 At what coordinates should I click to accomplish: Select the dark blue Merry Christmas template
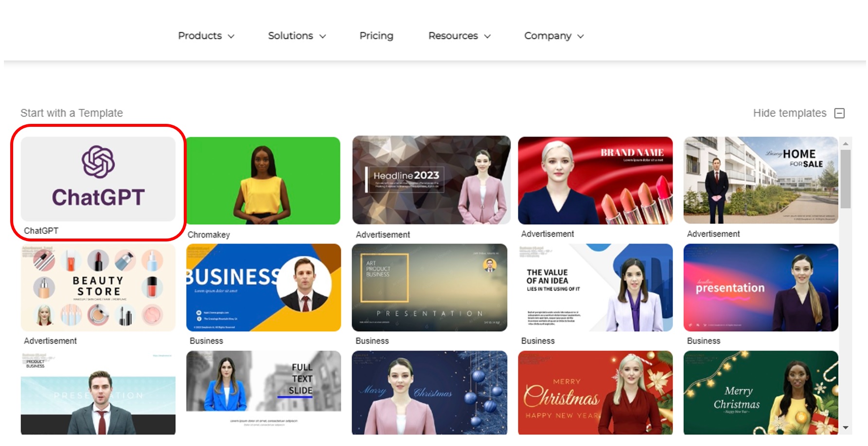tap(429, 393)
